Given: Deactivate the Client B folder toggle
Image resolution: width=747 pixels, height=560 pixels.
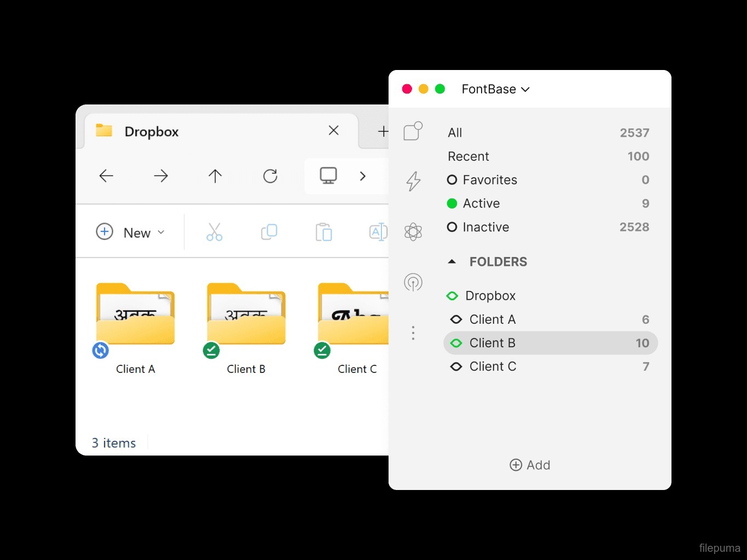Looking at the screenshot, I should coord(456,343).
